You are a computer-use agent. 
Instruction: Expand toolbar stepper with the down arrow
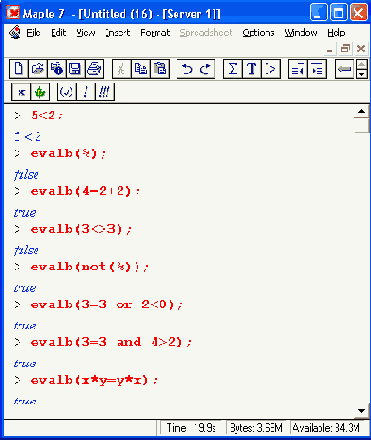(x=362, y=74)
